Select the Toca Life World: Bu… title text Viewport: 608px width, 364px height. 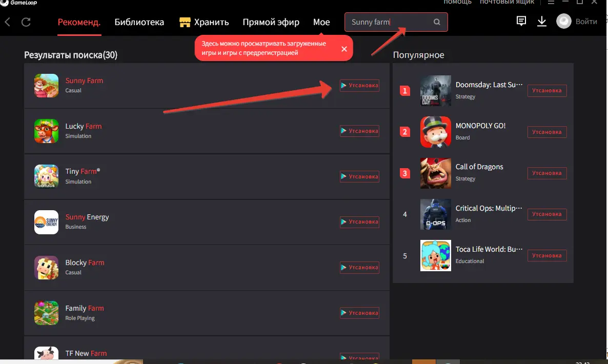pos(489,249)
